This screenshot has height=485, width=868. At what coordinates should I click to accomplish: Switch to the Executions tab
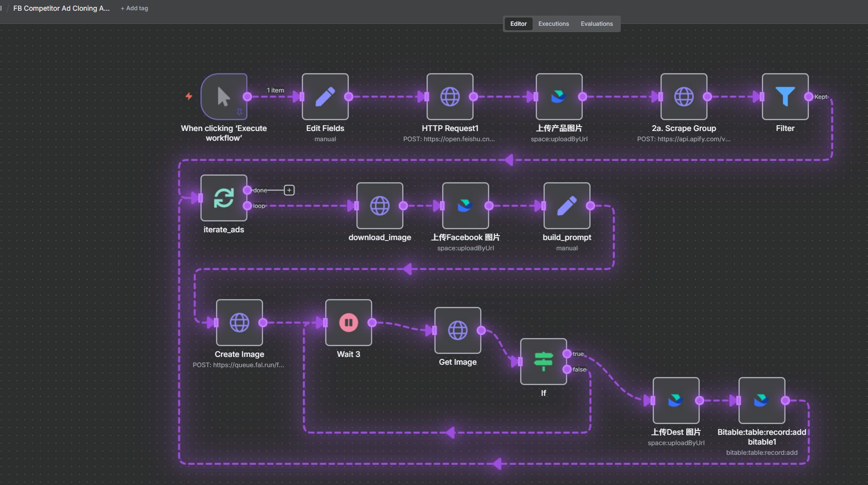coord(553,24)
